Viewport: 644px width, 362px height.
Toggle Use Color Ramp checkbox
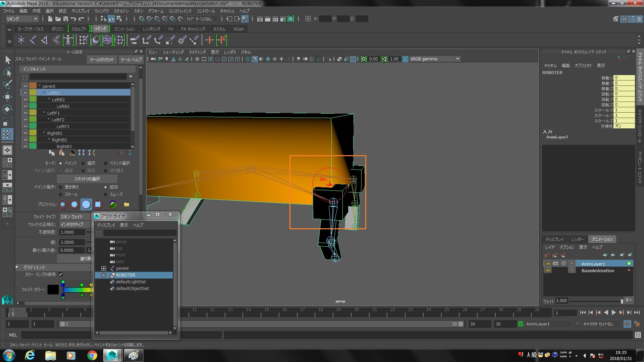click(x=61, y=274)
